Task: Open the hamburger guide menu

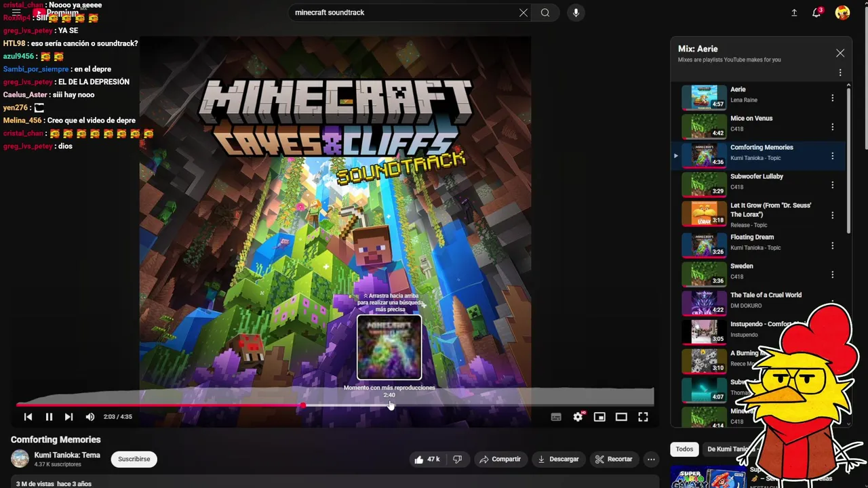Action: (16, 13)
